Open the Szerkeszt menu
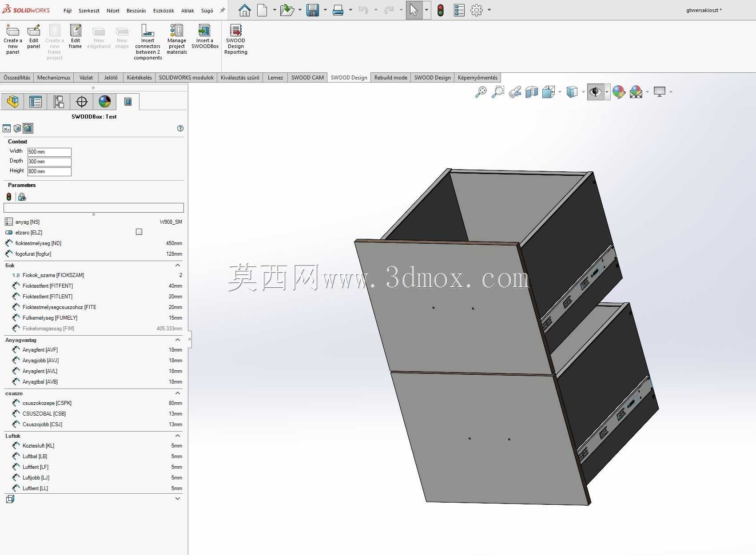This screenshot has height=555, width=756. pyautogui.click(x=89, y=11)
